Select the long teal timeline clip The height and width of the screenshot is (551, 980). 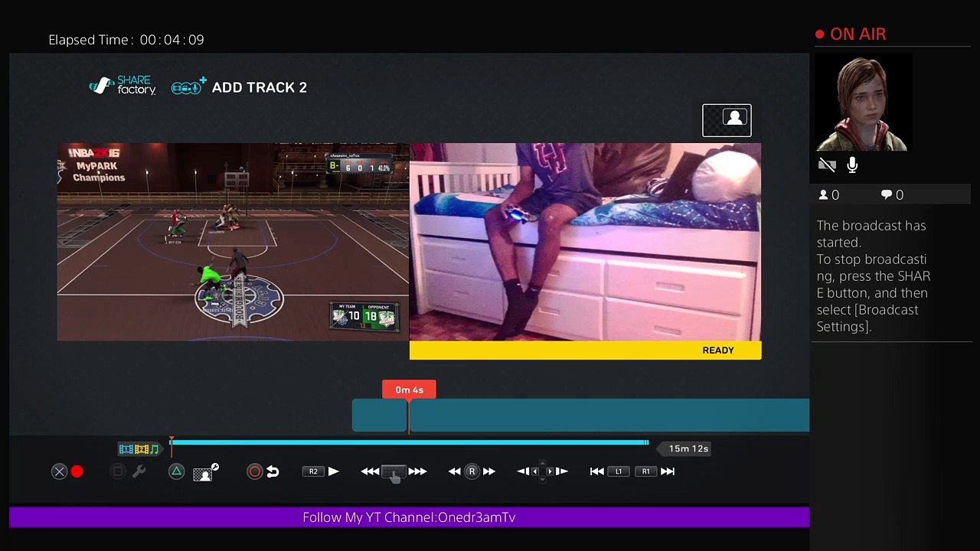pyautogui.click(x=609, y=415)
